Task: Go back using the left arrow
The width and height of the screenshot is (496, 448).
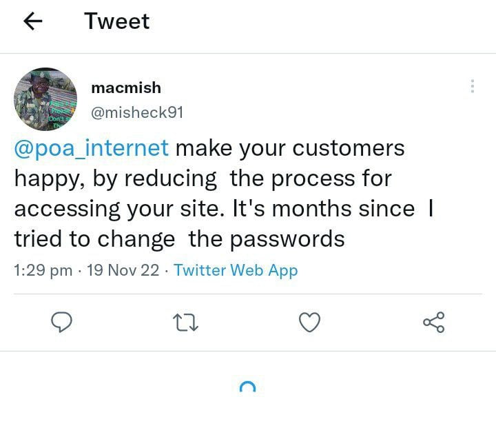Action: (x=33, y=22)
